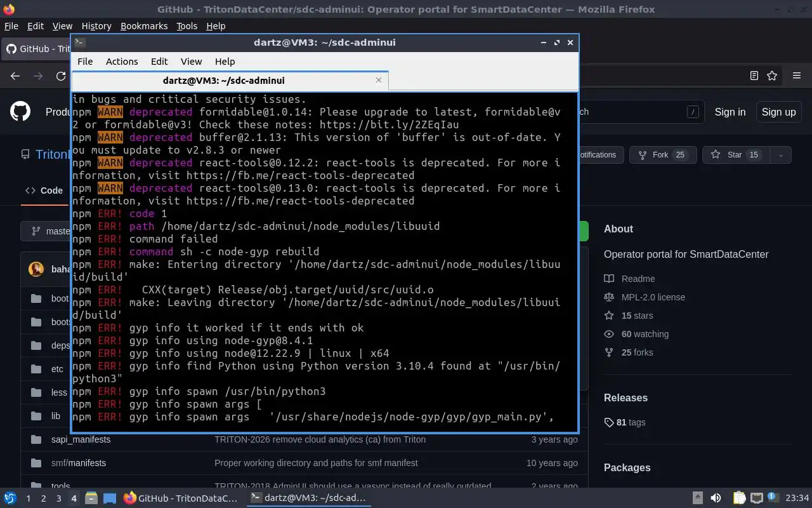Reload the page in Firefox
The width and height of the screenshot is (812, 508).
(x=61, y=76)
